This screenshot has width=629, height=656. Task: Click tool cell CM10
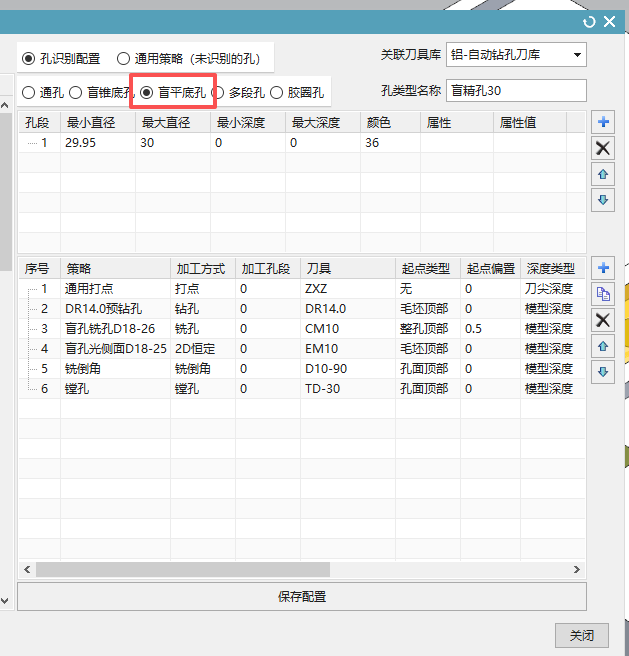pos(348,329)
